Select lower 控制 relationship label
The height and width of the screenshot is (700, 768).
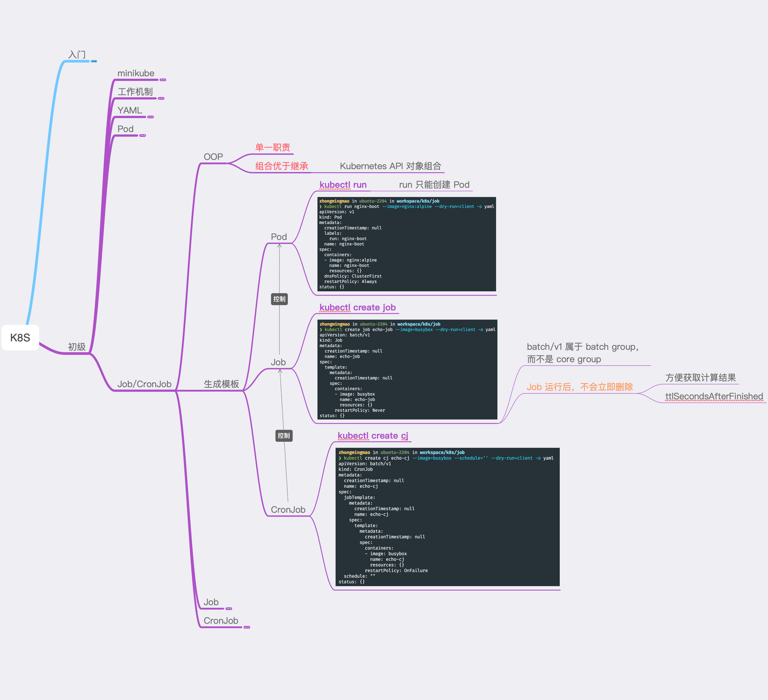[x=284, y=436]
